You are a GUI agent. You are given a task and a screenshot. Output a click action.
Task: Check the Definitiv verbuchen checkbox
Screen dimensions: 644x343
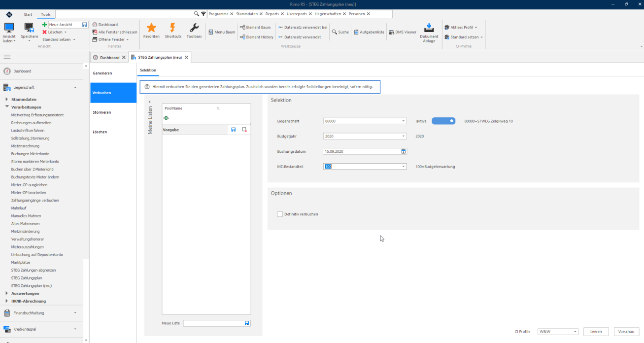280,214
